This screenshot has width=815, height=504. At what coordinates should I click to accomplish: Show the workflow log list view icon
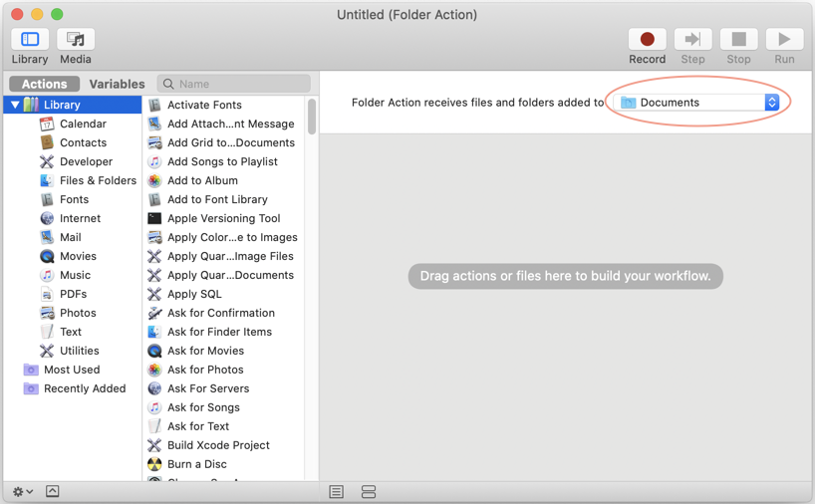337,491
